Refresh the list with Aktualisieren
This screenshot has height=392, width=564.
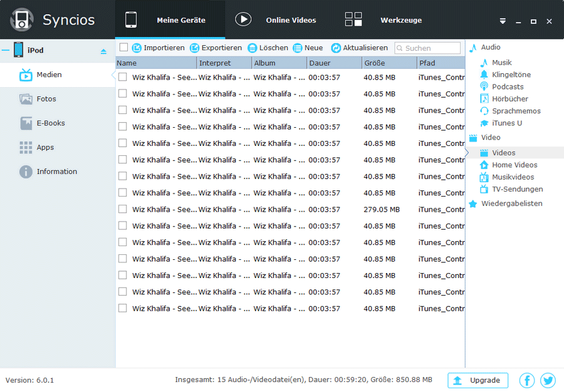click(x=359, y=48)
